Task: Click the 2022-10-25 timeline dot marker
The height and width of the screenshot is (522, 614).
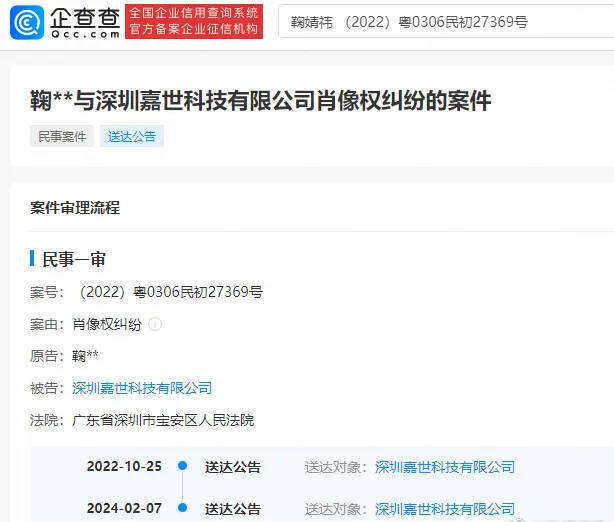Action: point(182,466)
